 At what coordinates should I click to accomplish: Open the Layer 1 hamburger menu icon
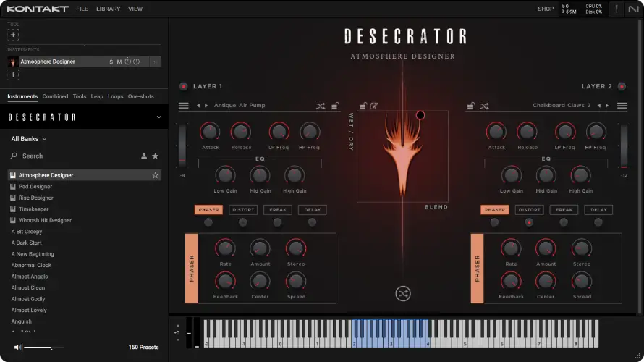point(184,106)
